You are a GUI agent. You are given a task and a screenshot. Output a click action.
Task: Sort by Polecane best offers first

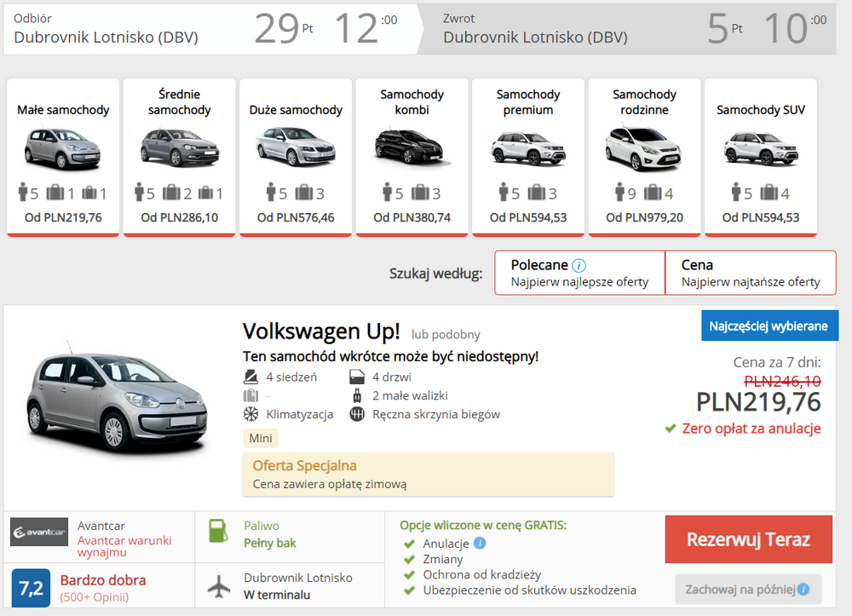[x=579, y=273]
